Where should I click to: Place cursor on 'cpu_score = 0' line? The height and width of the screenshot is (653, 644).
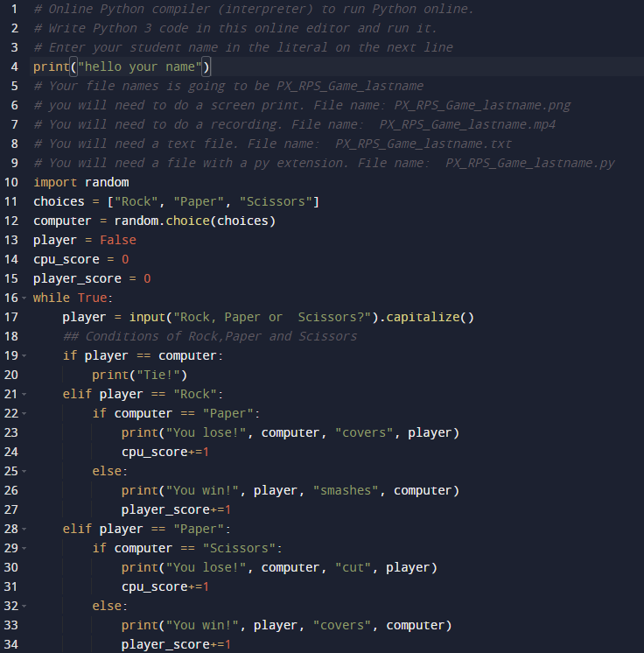click(x=80, y=259)
